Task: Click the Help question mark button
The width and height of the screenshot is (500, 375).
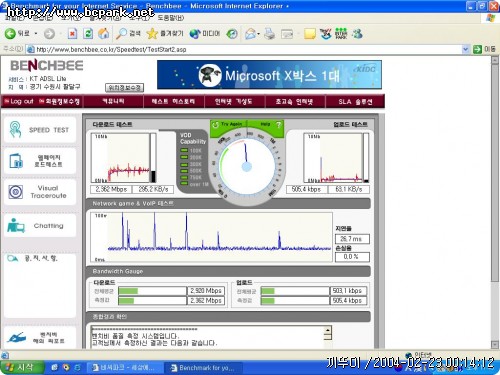Action: click(279, 125)
